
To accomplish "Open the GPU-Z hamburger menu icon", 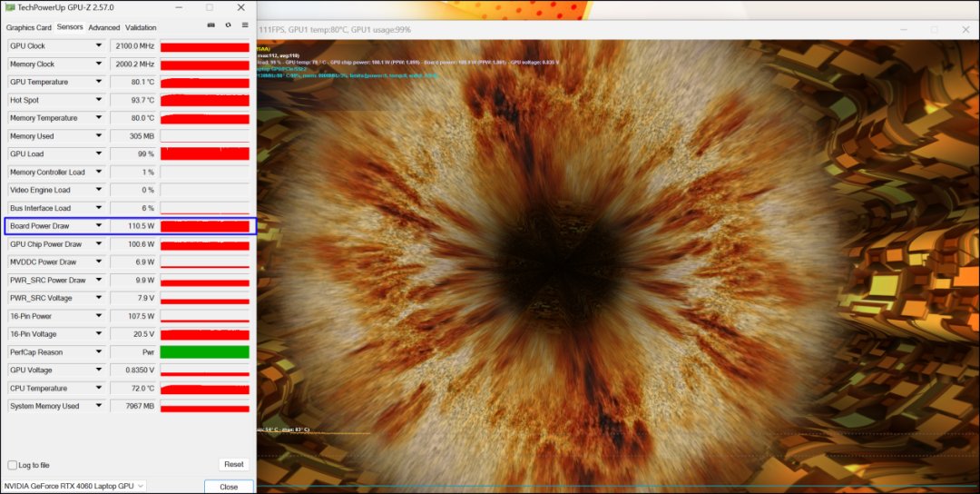I will [245, 25].
